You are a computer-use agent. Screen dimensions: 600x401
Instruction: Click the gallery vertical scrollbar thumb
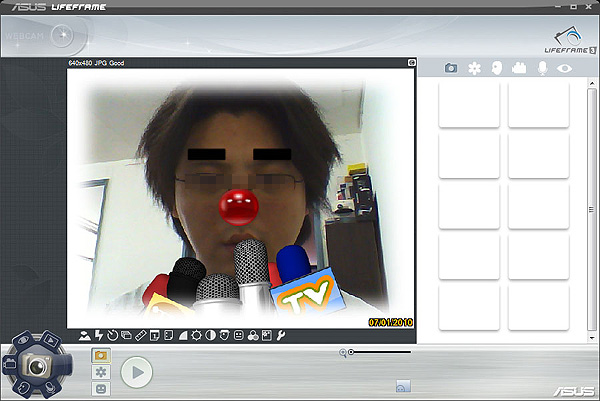click(x=592, y=210)
